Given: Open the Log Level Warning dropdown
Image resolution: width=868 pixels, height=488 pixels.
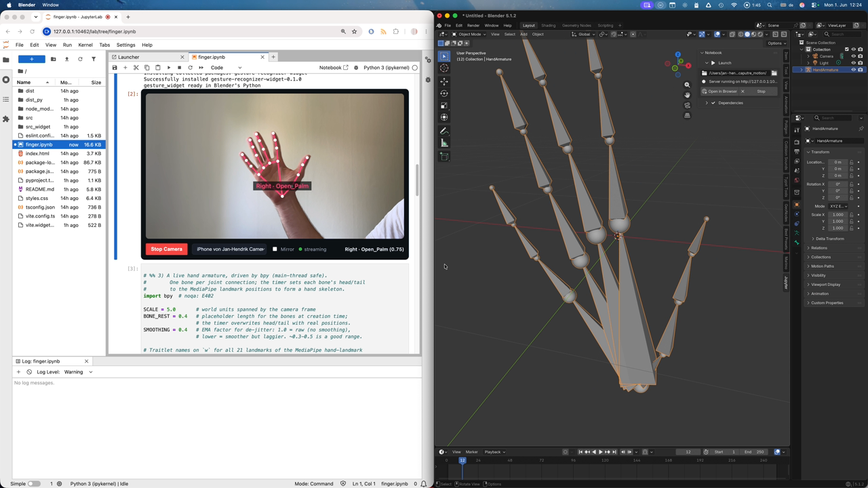Looking at the screenshot, I should point(78,372).
